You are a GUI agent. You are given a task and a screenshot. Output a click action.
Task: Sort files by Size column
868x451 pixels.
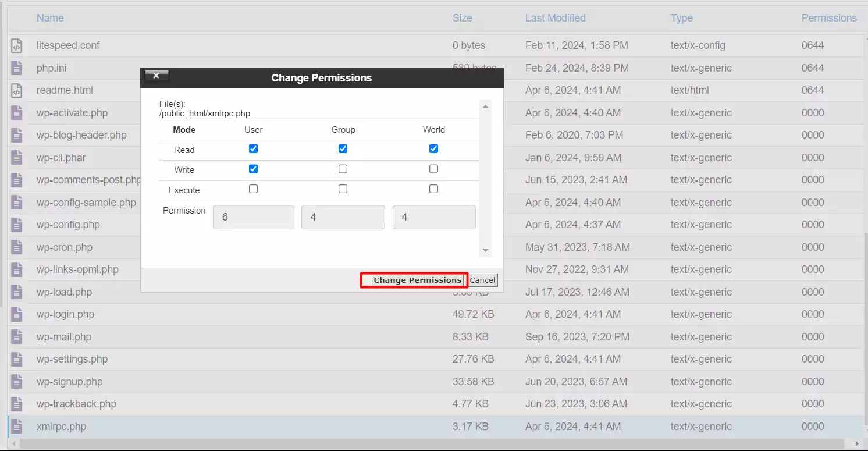click(x=463, y=18)
